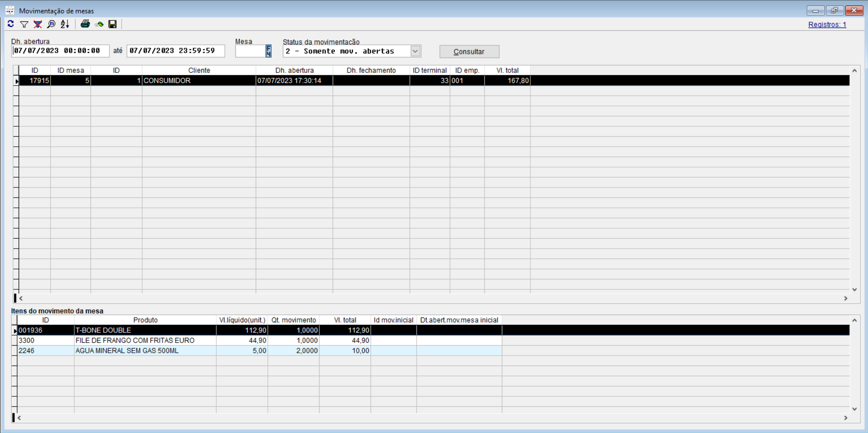Click the funnel filter icon

point(24,24)
